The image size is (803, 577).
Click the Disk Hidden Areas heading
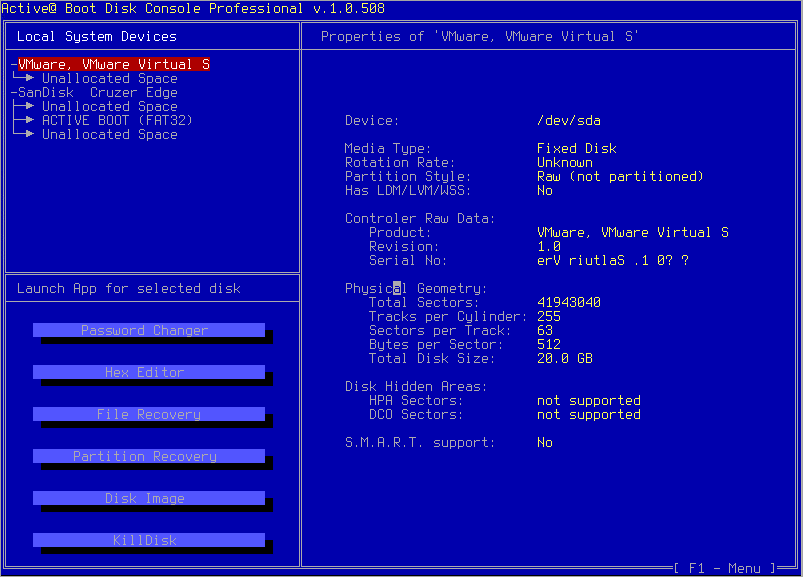(x=416, y=387)
